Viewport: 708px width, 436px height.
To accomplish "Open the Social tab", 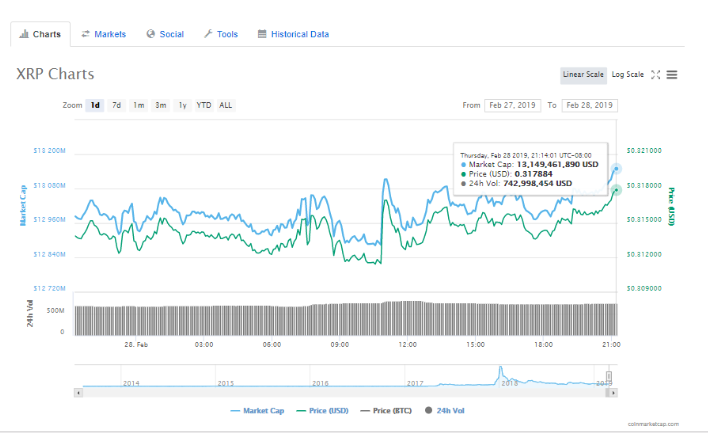I will click(165, 34).
